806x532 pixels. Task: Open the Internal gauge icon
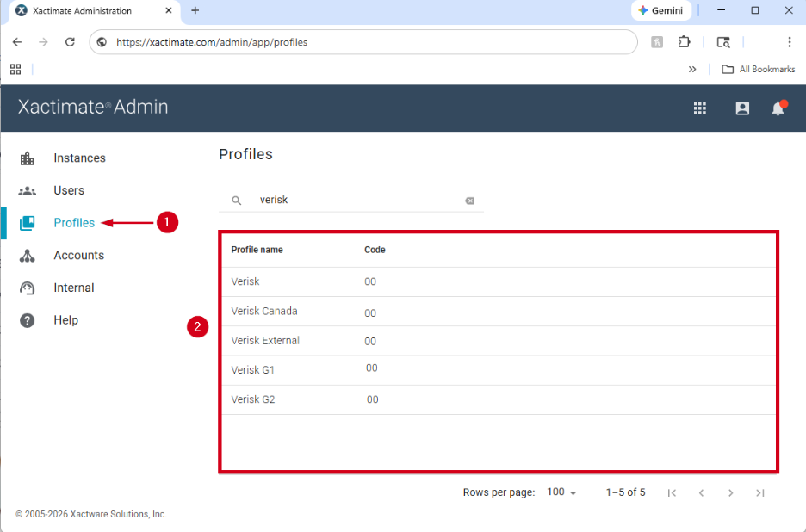[x=28, y=288]
